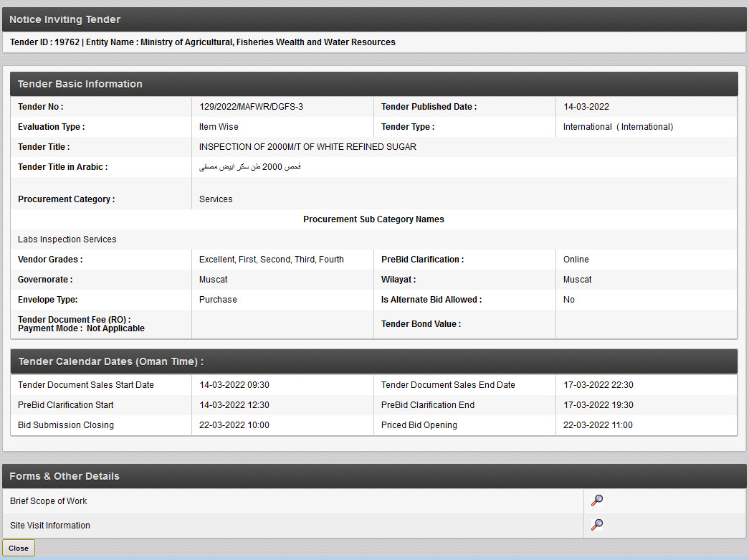Click the Labs Inspection Services sub category

[67, 239]
